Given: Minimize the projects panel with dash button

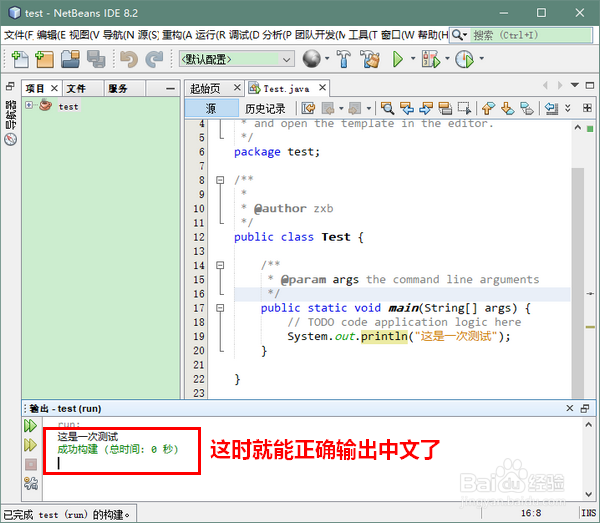Looking at the screenshot, I should (x=170, y=88).
